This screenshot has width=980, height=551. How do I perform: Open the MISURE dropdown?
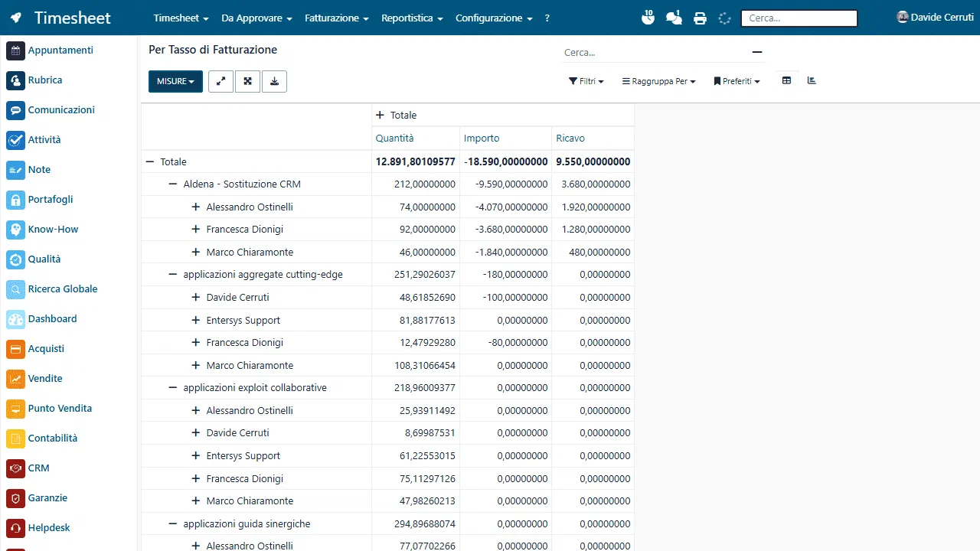pos(175,81)
